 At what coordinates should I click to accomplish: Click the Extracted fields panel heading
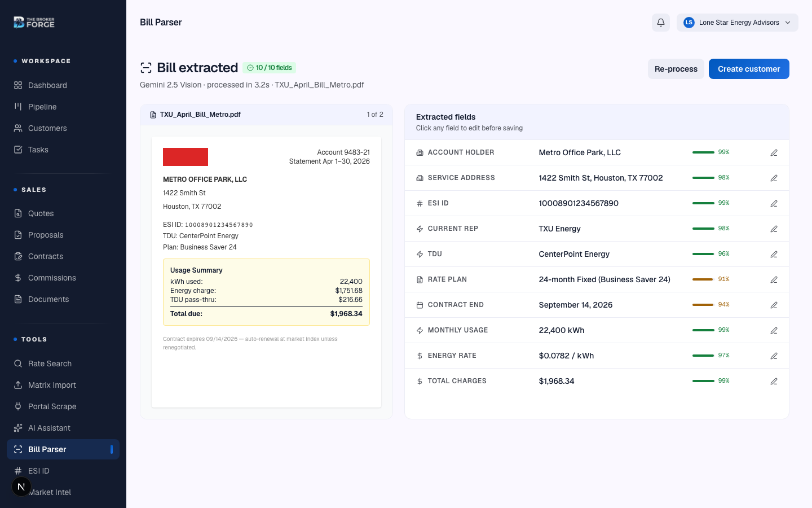tap(445, 117)
